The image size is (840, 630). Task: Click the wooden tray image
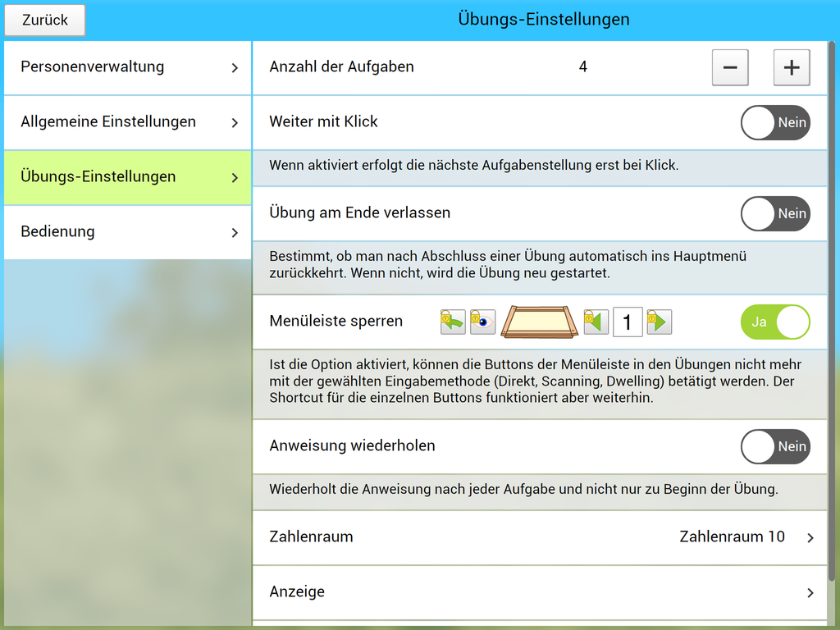540,322
